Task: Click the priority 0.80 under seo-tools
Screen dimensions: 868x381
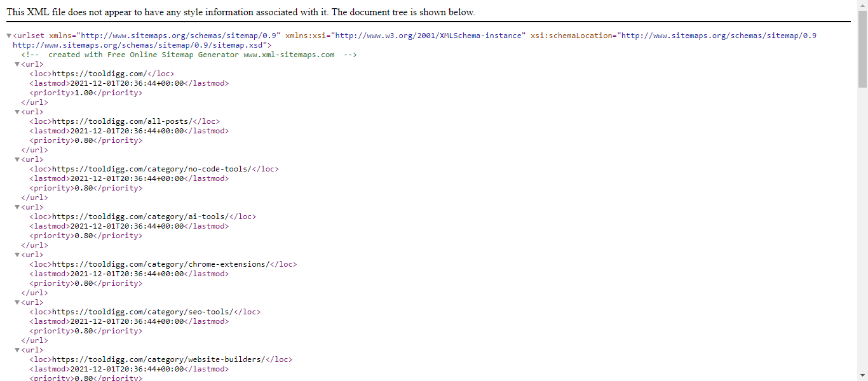Action: pyautogui.click(x=84, y=331)
